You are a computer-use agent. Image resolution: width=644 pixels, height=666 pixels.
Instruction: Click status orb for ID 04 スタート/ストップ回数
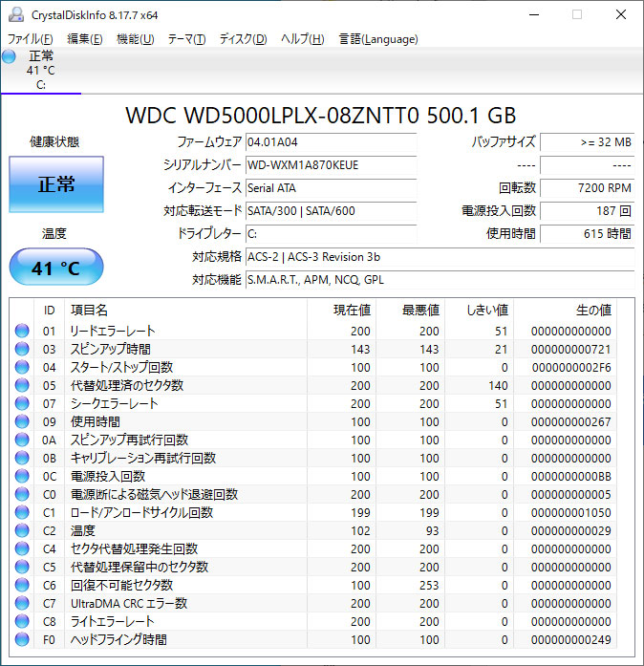(22, 367)
